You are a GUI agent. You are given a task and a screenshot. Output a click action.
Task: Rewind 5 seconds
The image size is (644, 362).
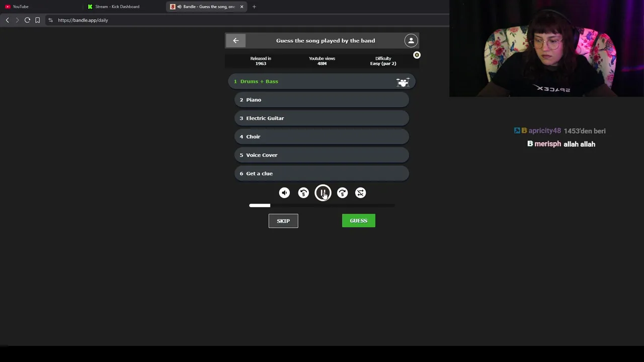tap(303, 193)
